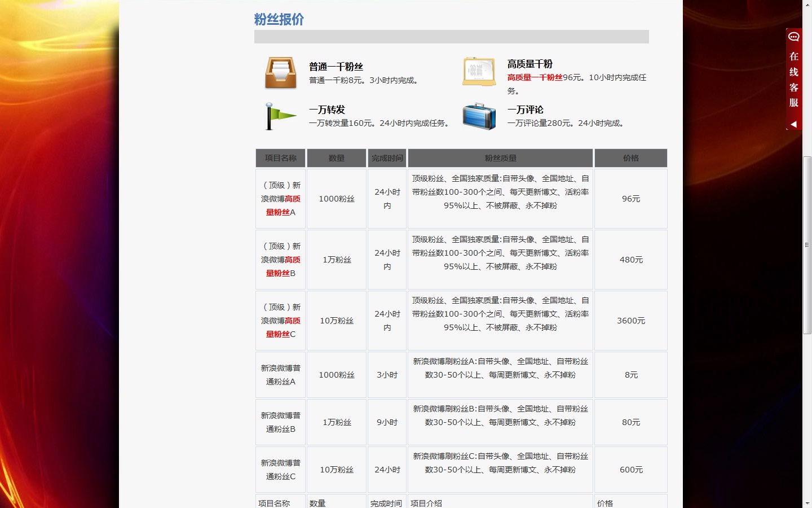Collapse the 在线客服 panel with the arrow
812x508 pixels.
794,124
